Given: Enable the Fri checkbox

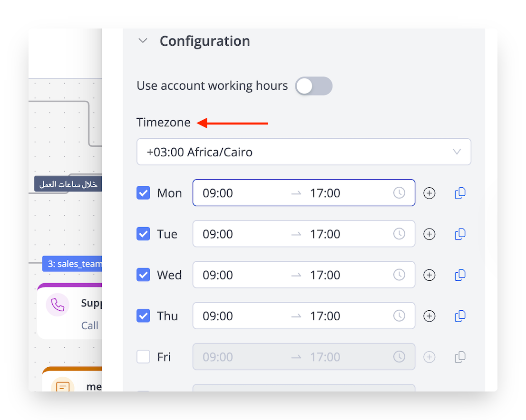Looking at the screenshot, I should coord(143,357).
